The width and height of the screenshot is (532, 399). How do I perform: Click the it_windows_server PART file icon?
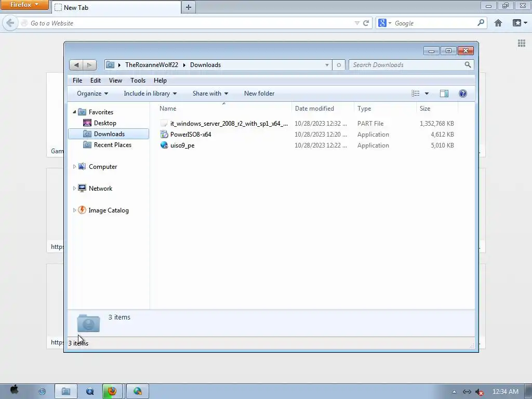[x=164, y=124]
